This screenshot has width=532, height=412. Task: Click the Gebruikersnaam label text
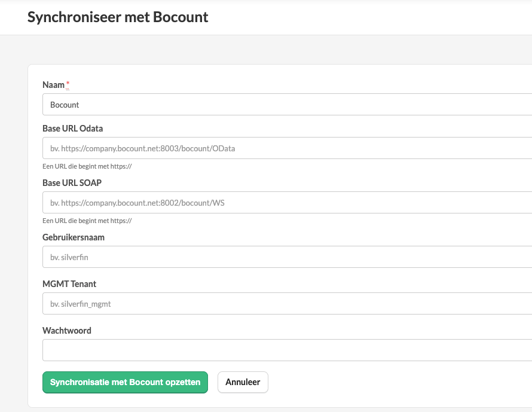click(74, 237)
